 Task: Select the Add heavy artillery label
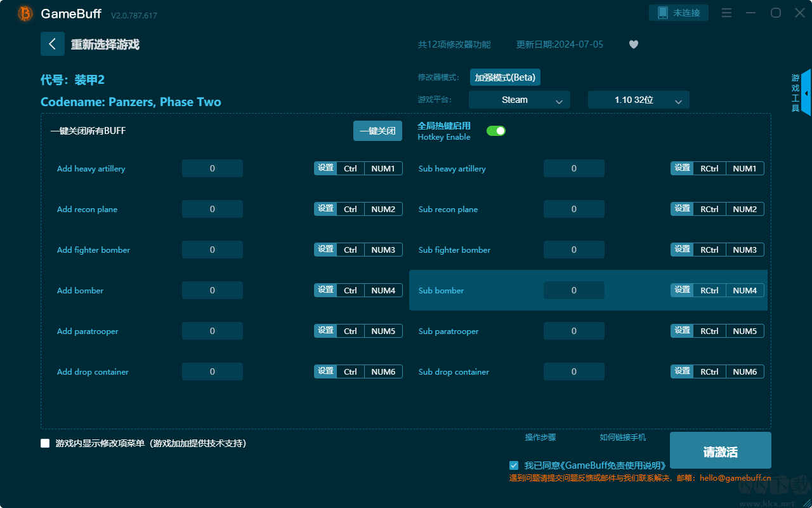coord(91,168)
